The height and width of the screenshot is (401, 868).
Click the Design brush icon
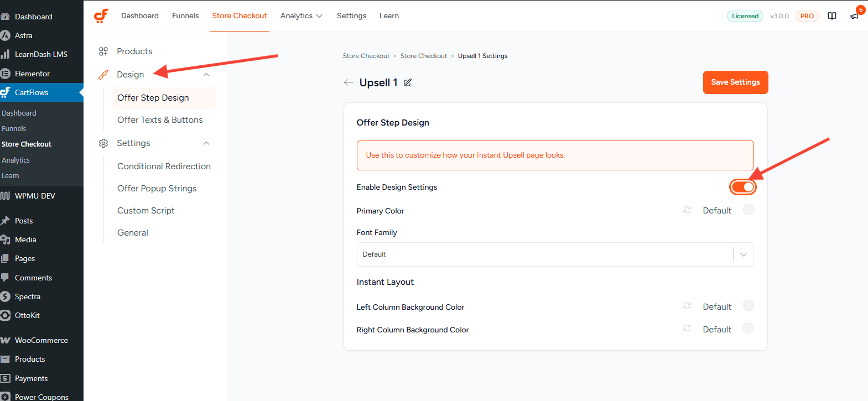(x=103, y=75)
